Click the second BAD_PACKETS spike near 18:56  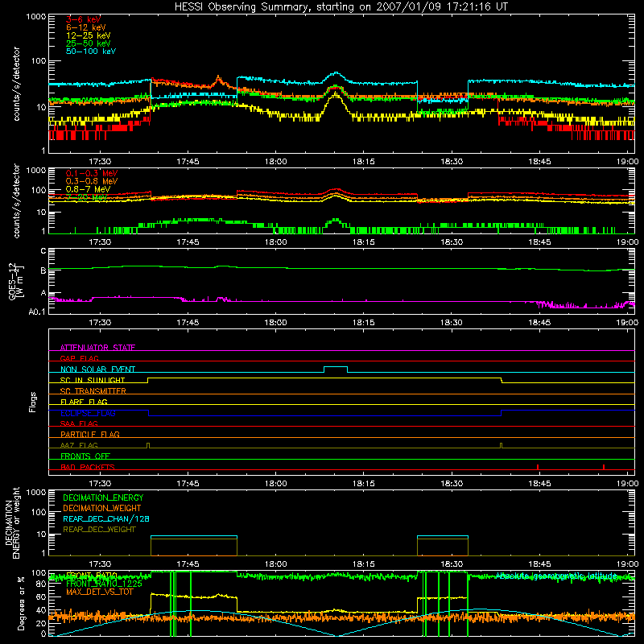tap(603, 467)
